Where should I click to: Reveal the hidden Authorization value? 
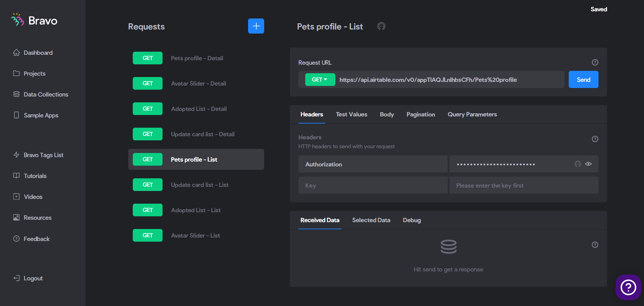point(589,164)
